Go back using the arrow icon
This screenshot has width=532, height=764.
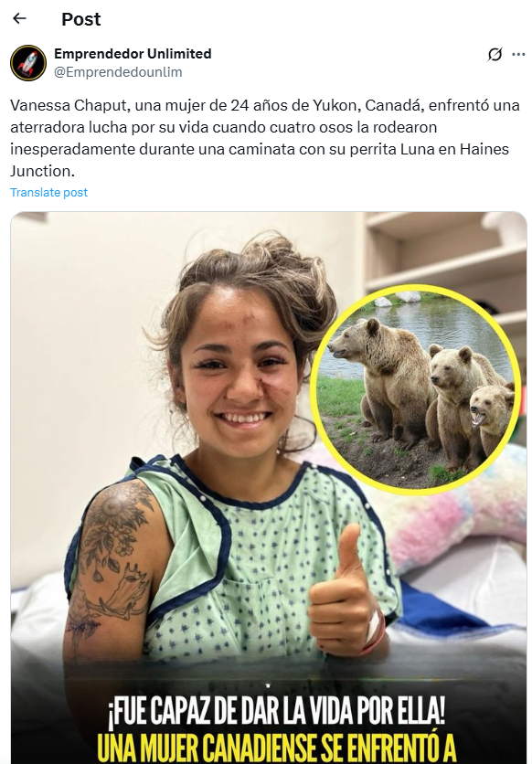tap(19, 18)
